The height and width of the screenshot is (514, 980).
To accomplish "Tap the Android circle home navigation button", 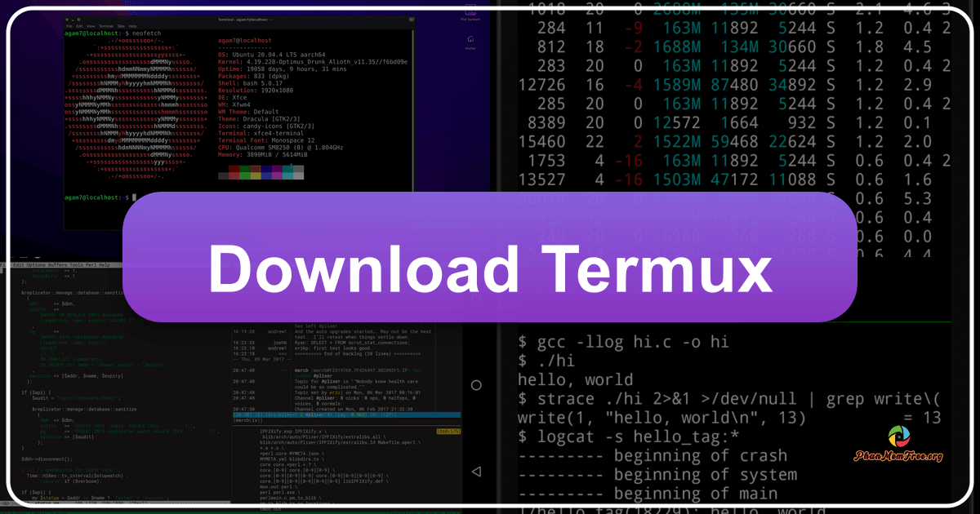I will 475,386.
